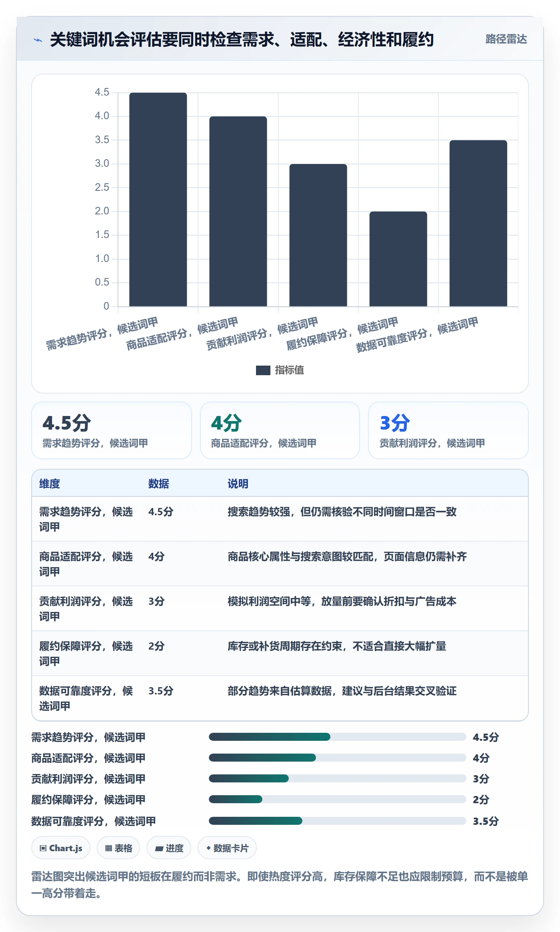Click the bar icon on 进度 chip
The image size is (560, 932).
click(x=159, y=848)
